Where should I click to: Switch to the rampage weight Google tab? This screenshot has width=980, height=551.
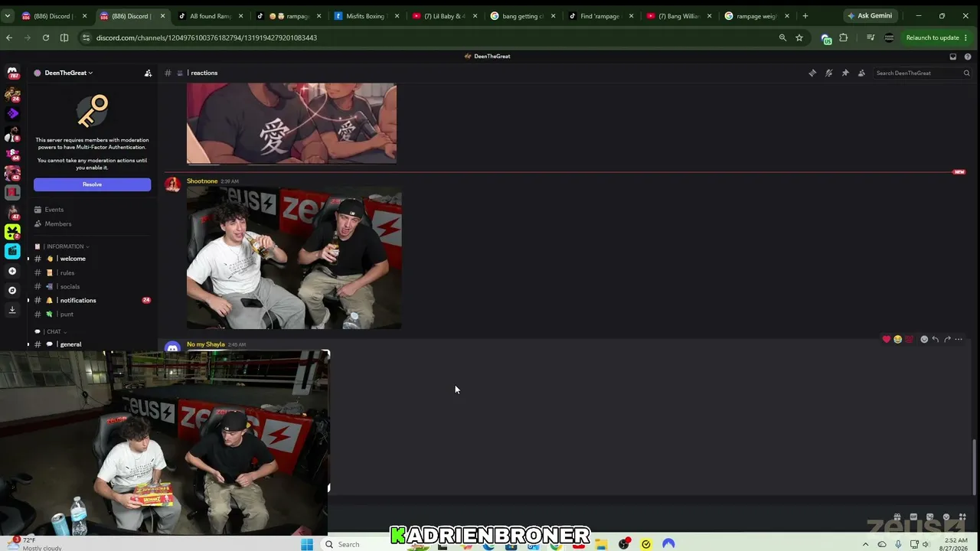756,16
